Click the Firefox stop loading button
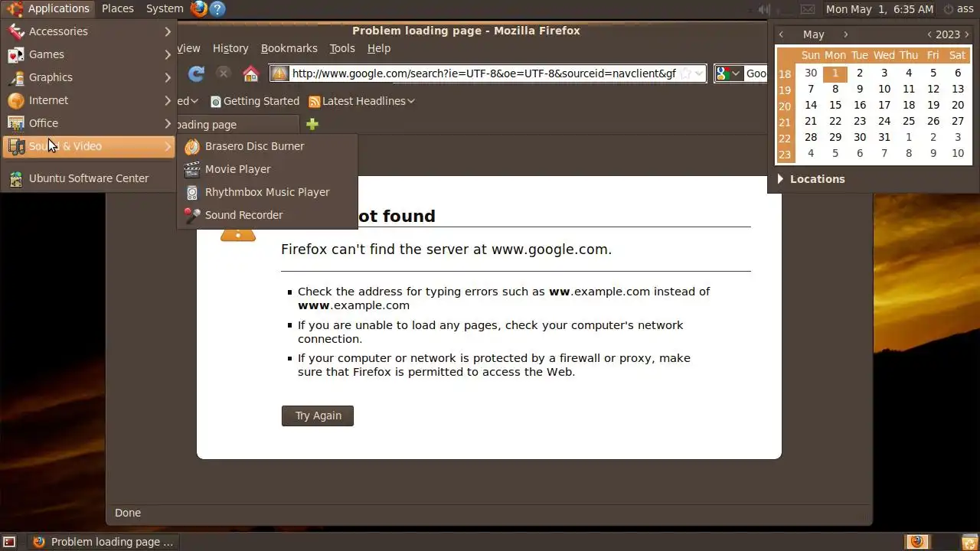Viewport: 980px width, 551px height. 223,73
